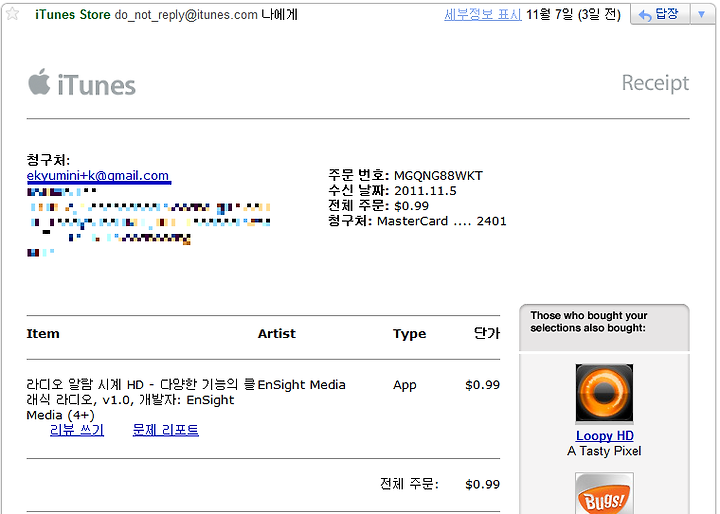The image size is (720, 514).
Task: Select the receipt date 2011.11.5
Action: 425,191
